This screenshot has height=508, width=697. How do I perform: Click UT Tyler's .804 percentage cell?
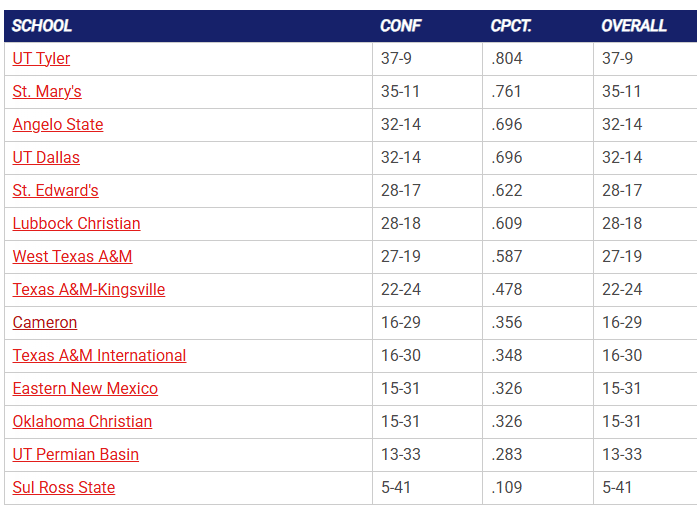point(507,59)
